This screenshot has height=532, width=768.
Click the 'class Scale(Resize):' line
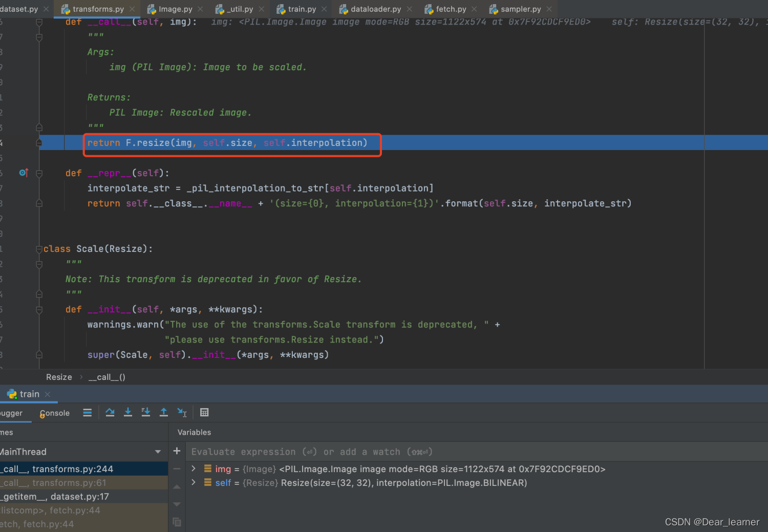click(x=98, y=249)
